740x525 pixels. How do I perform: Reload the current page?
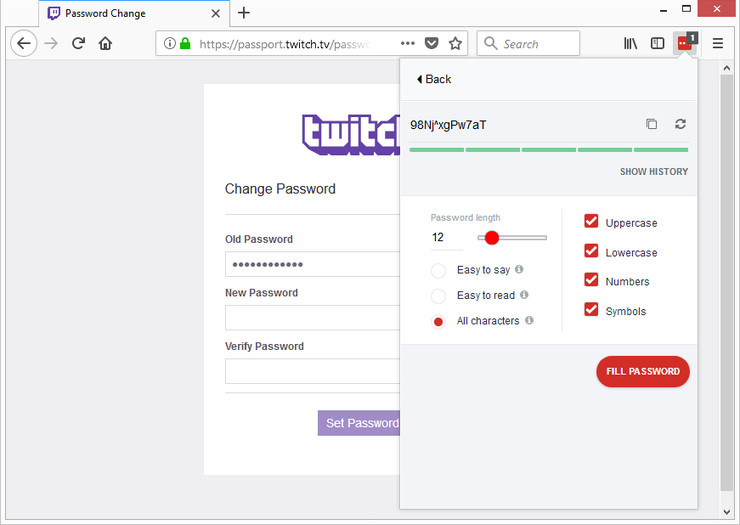pos(78,43)
